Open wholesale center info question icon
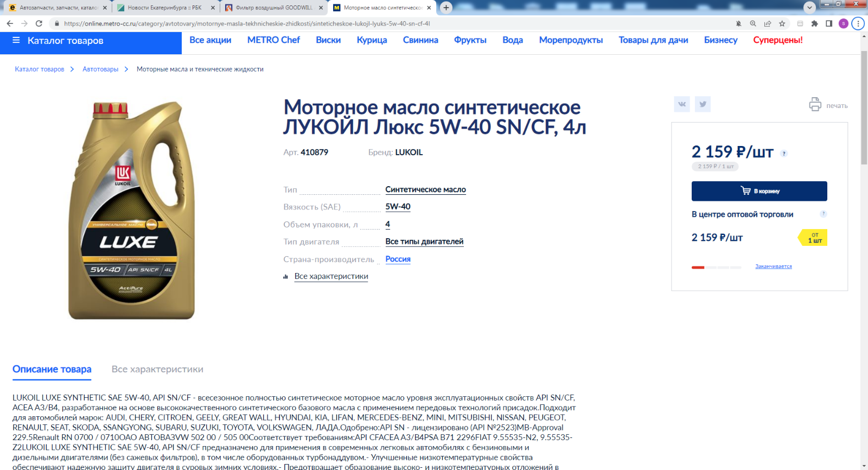 (x=823, y=214)
